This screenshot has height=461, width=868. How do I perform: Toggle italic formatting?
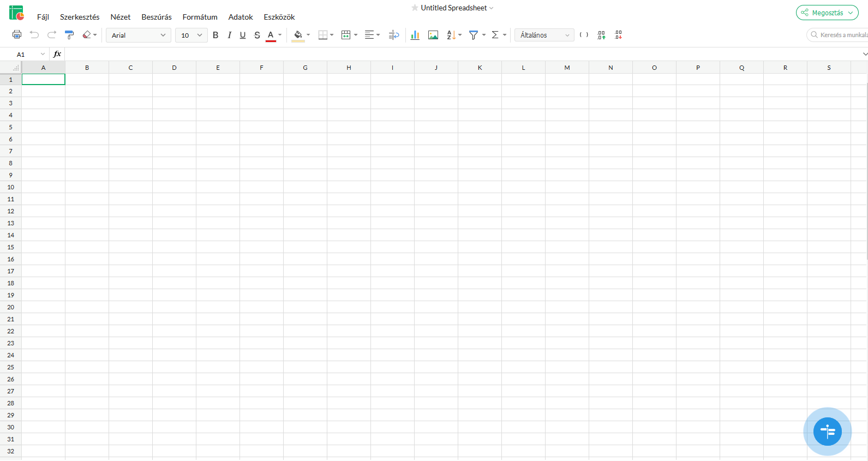[x=229, y=35]
